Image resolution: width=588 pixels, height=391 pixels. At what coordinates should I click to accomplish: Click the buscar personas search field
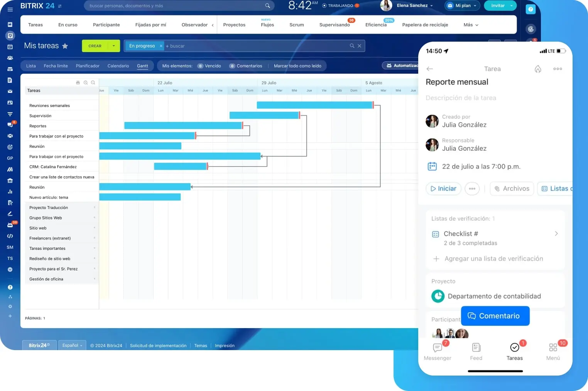[x=176, y=6]
